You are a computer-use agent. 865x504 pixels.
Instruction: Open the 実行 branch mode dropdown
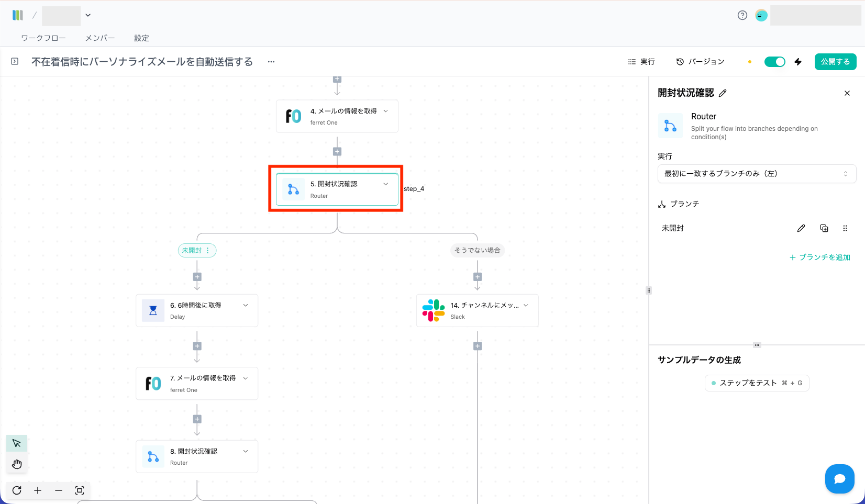[757, 174]
